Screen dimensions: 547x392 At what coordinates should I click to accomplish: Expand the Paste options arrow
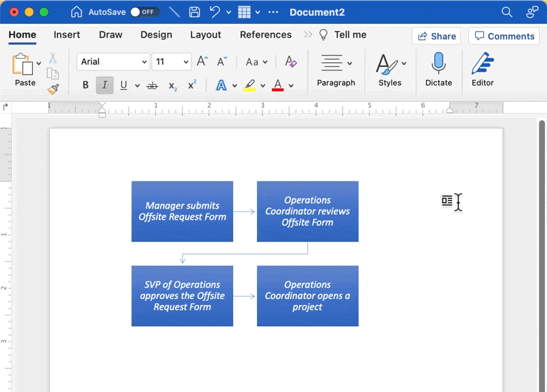[x=39, y=63]
